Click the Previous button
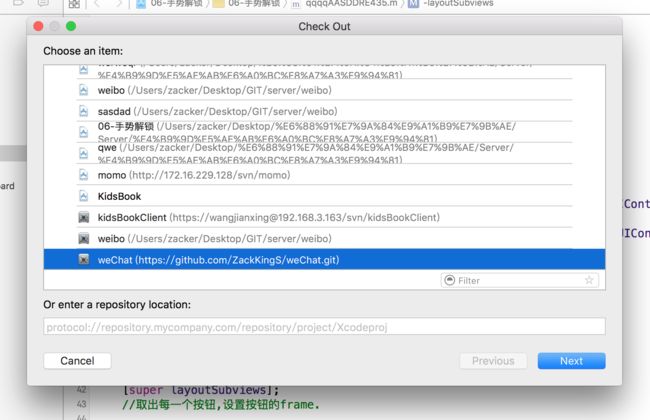Image resolution: width=650 pixels, height=420 pixels. 493,361
